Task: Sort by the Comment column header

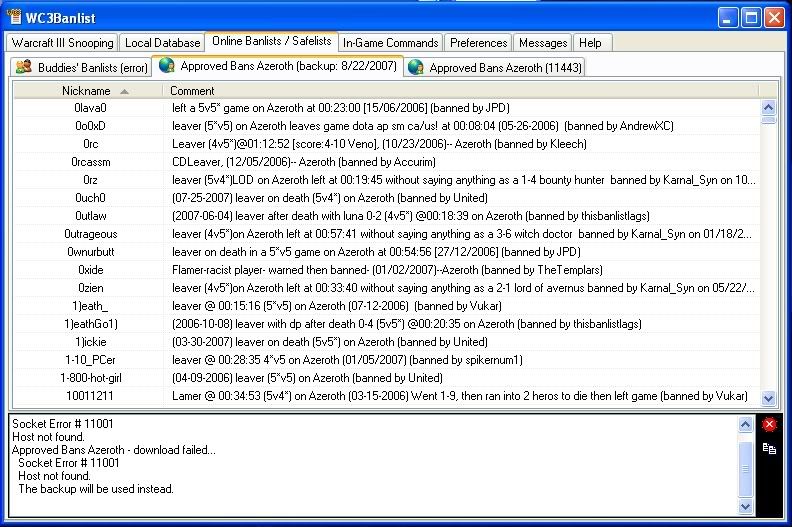Action: pos(460,91)
